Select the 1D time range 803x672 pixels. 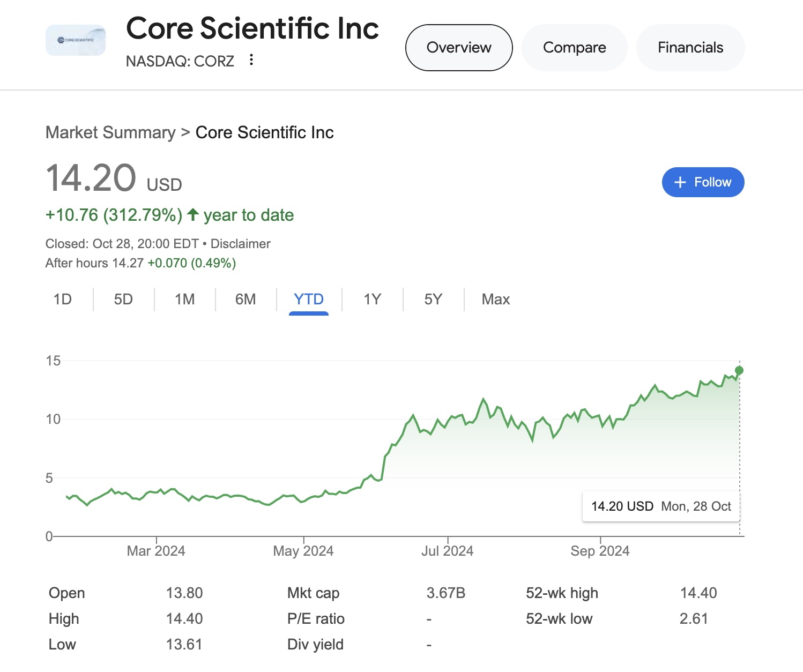point(63,299)
